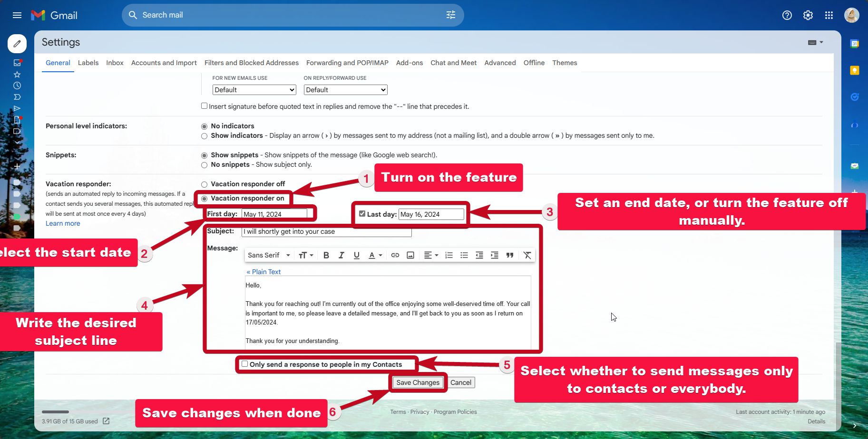Select No snippets radio button
The image size is (868, 439).
[204, 165]
